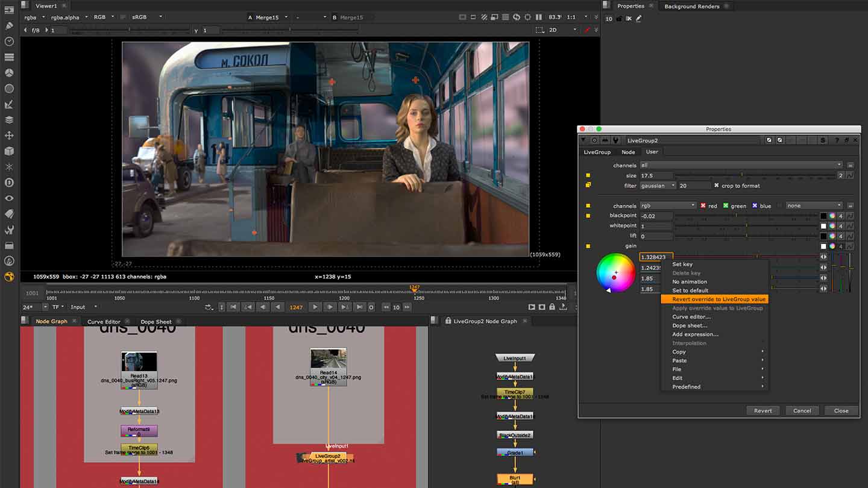Click inside the gain color wheel
868x488 pixels.
pyautogui.click(x=616, y=272)
